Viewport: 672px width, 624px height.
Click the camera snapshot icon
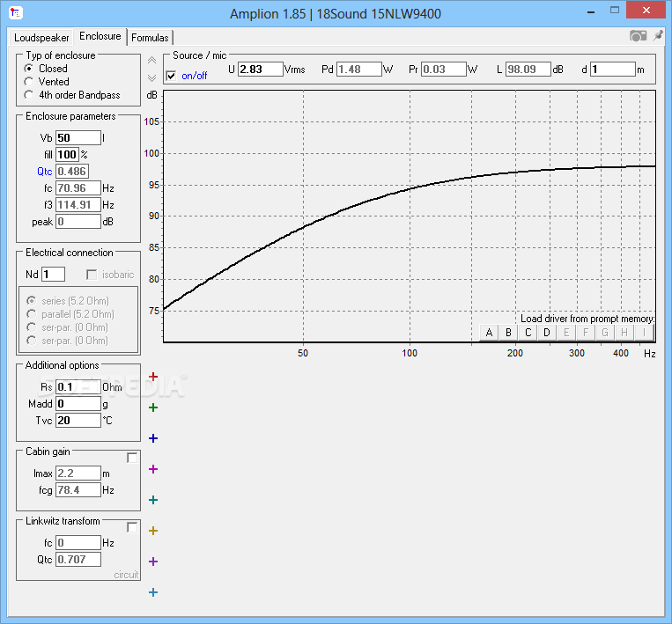click(x=638, y=36)
